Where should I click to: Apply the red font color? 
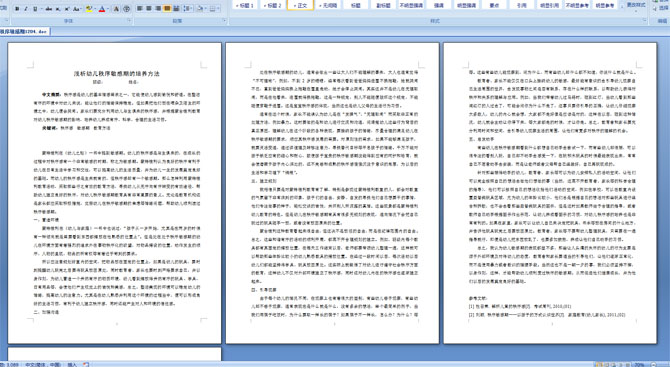click(x=102, y=9)
